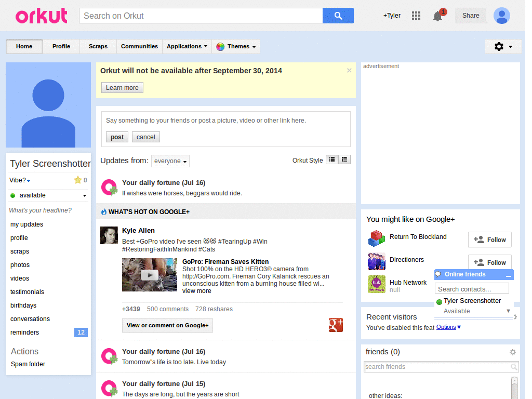532x399 pixels.
Task: Expand the Vibe dropdown arrow
Action: click(x=29, y=180)
